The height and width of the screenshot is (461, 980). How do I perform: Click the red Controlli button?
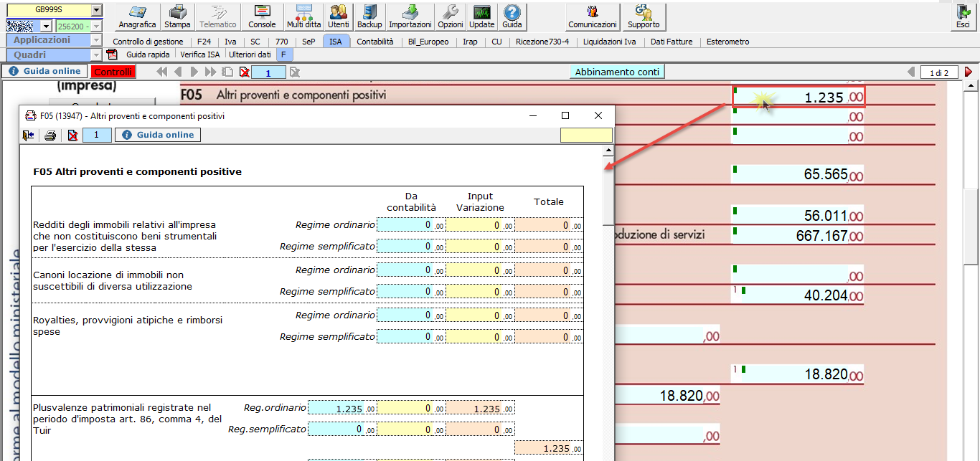tap(113, 72)
